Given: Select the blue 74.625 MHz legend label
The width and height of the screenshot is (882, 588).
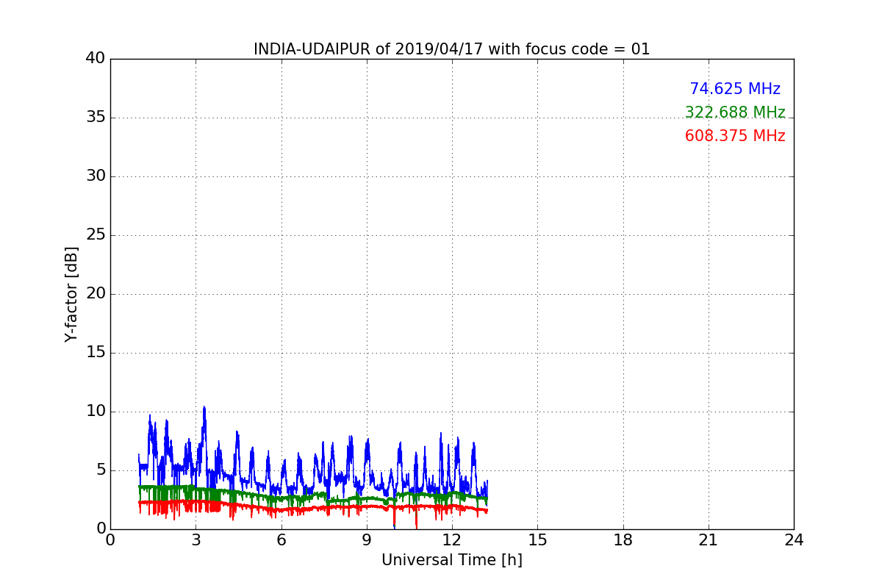Looking at the screenshot, I should click(735, 89).
